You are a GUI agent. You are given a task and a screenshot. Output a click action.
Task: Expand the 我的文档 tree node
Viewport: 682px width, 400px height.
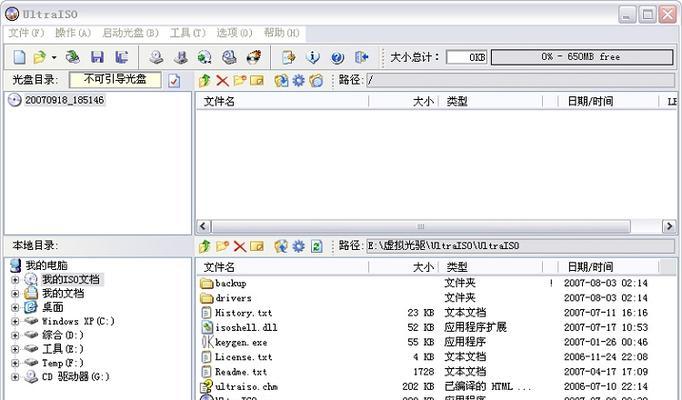coord(15,293)
